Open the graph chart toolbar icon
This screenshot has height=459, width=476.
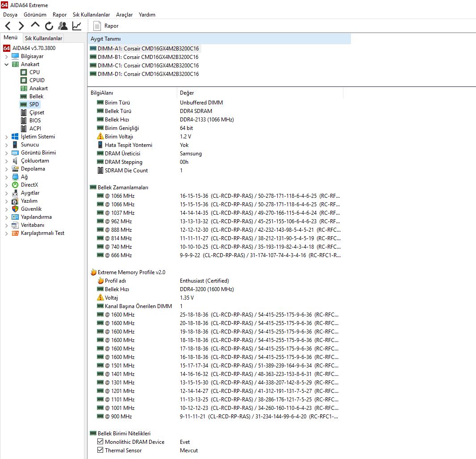click(77, 26)
